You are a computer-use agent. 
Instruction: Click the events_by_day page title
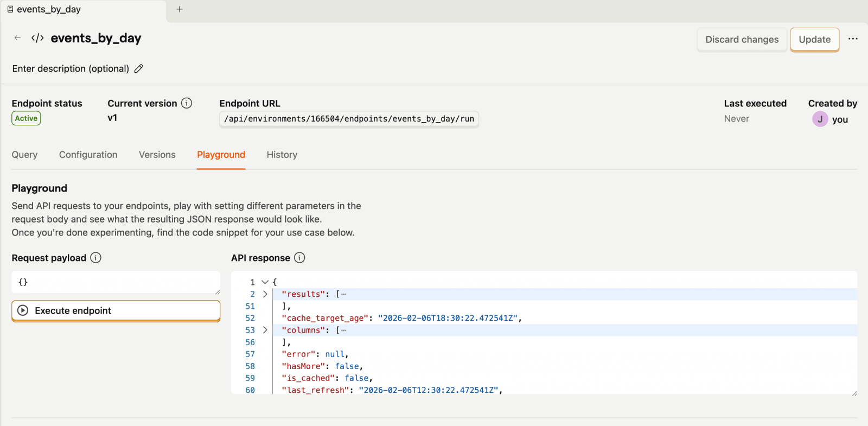pyautogui.click(x=96, y=38)
